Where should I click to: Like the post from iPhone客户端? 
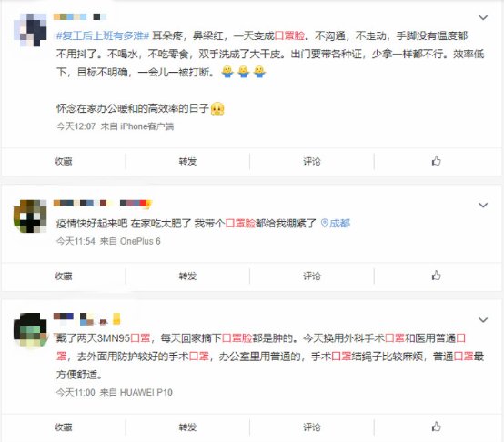[x=436, y=161]
